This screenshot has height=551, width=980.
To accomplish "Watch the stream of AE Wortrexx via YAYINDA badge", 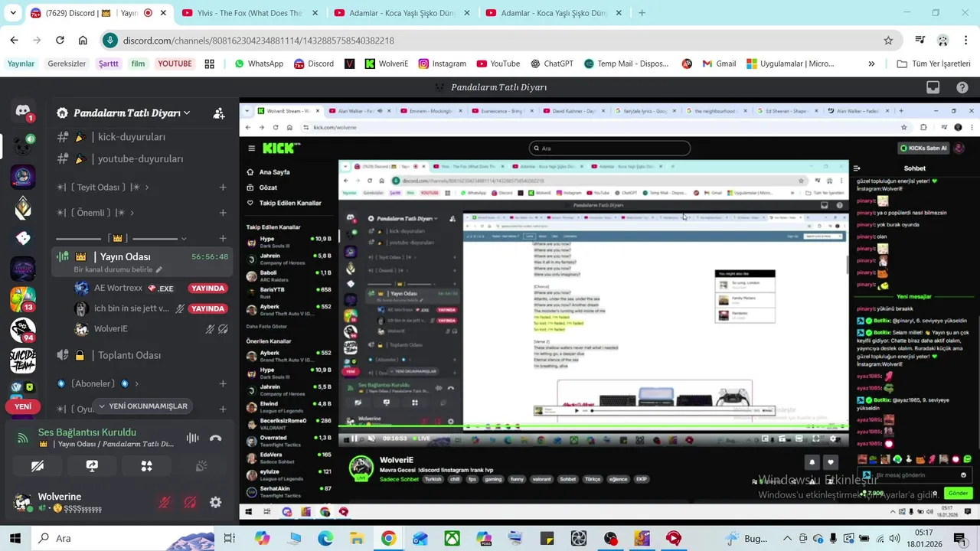I will tap(207, 289).
